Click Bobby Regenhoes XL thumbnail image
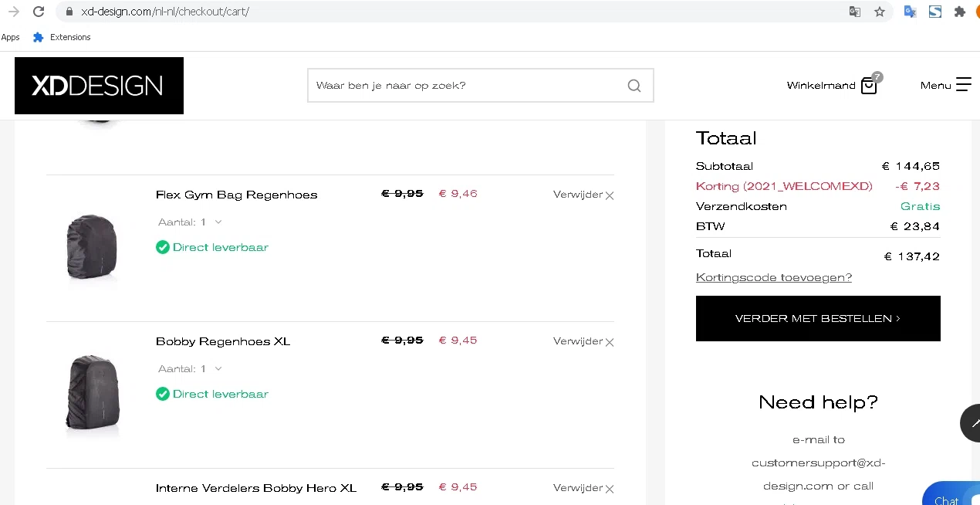980x505 pixels. tap(92, 394)
